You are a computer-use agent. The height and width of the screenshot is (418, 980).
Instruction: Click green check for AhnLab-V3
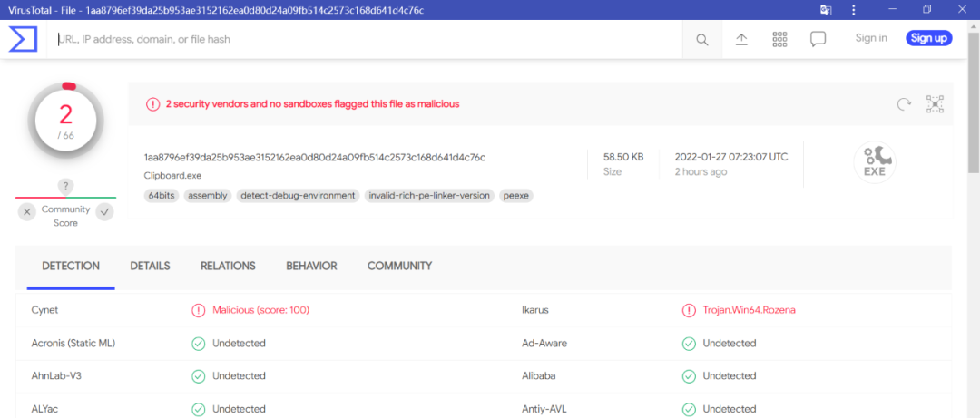[x=199, y=376]
